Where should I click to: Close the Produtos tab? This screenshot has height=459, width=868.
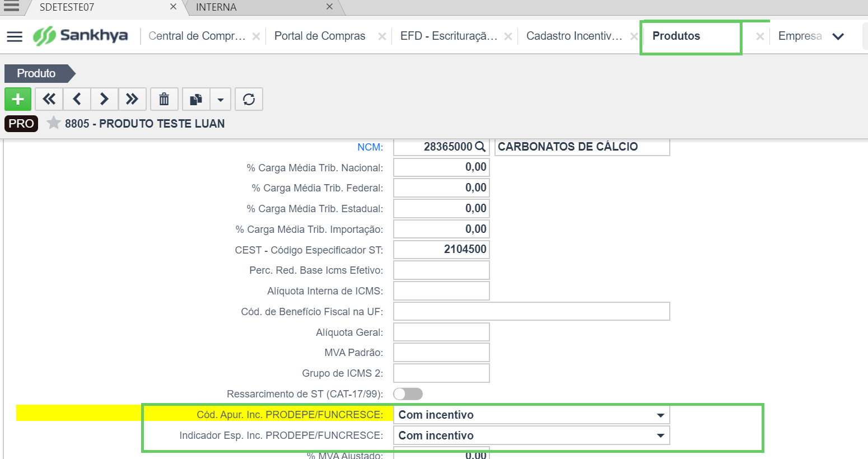[760, 36]
